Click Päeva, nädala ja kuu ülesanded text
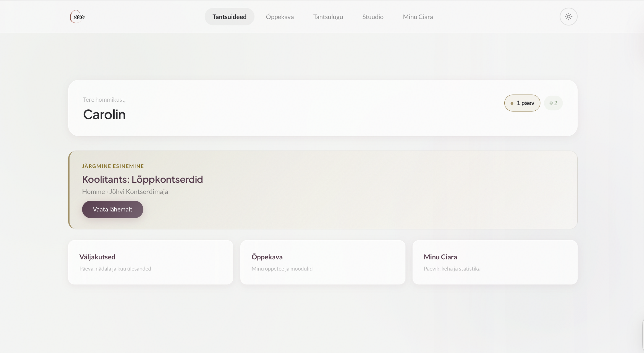 click(x=115, y=269)
